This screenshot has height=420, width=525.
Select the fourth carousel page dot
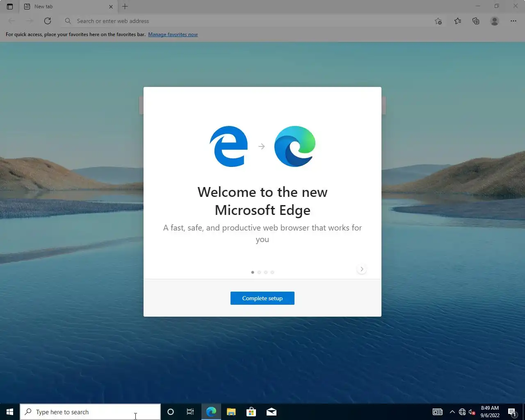272,272
